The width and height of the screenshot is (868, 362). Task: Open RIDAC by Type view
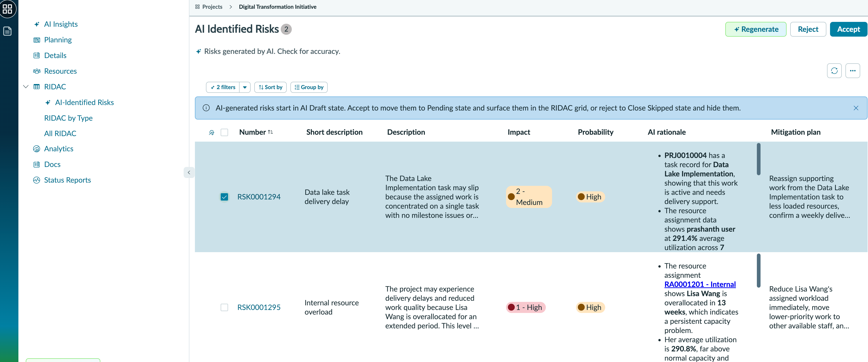click(x=68, y=118)
